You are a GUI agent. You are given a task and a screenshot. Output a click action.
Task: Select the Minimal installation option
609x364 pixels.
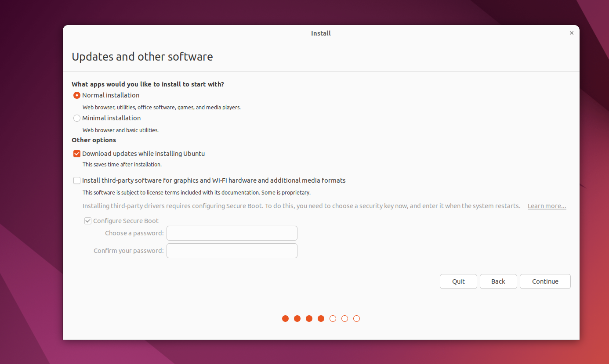coord(77,118)
